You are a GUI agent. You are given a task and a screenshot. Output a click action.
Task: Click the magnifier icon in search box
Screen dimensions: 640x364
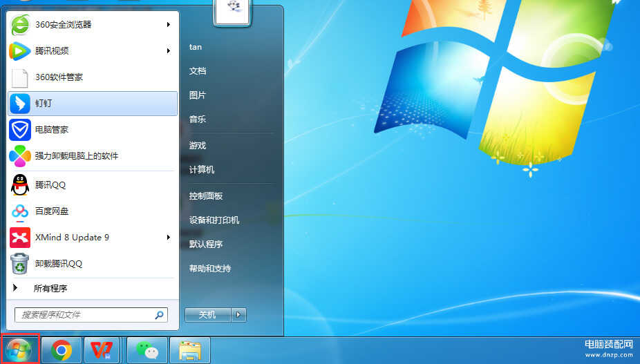click(x=159, y=315)
